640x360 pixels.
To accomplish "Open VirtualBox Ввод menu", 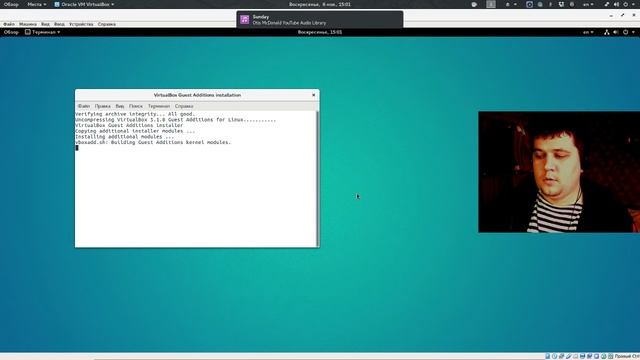I will [59, 24].
